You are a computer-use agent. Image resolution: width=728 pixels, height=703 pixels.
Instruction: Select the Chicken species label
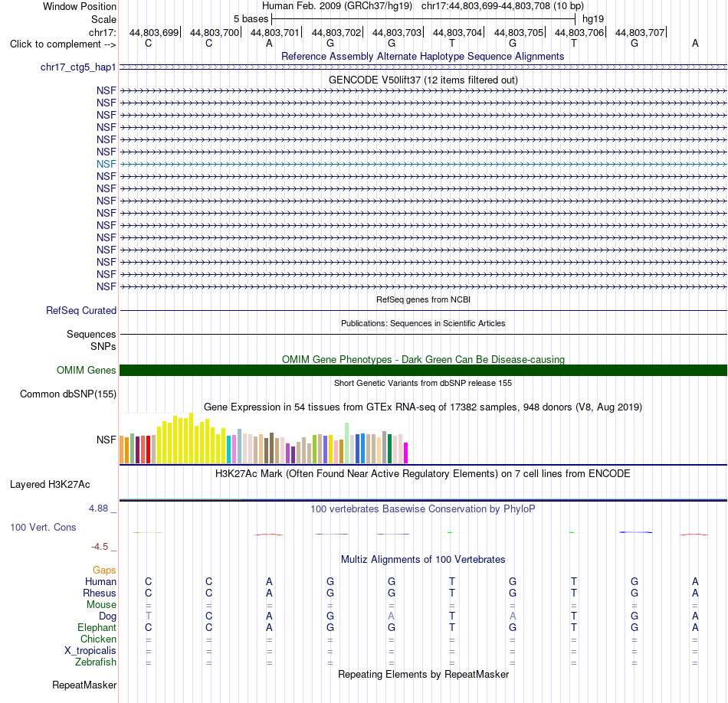(98, 639)
